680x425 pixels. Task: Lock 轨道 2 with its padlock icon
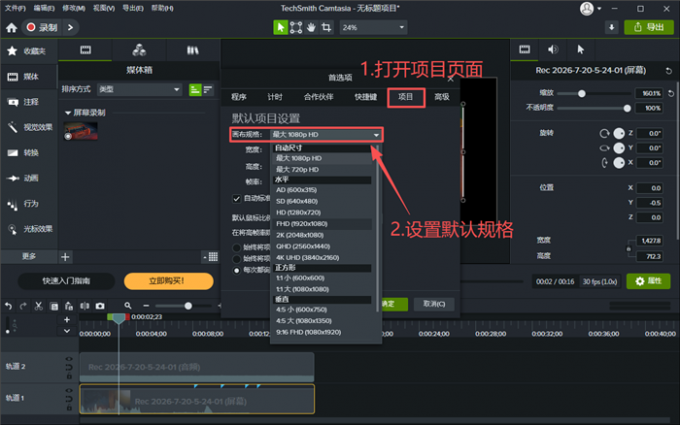click(x=69, y=376)
